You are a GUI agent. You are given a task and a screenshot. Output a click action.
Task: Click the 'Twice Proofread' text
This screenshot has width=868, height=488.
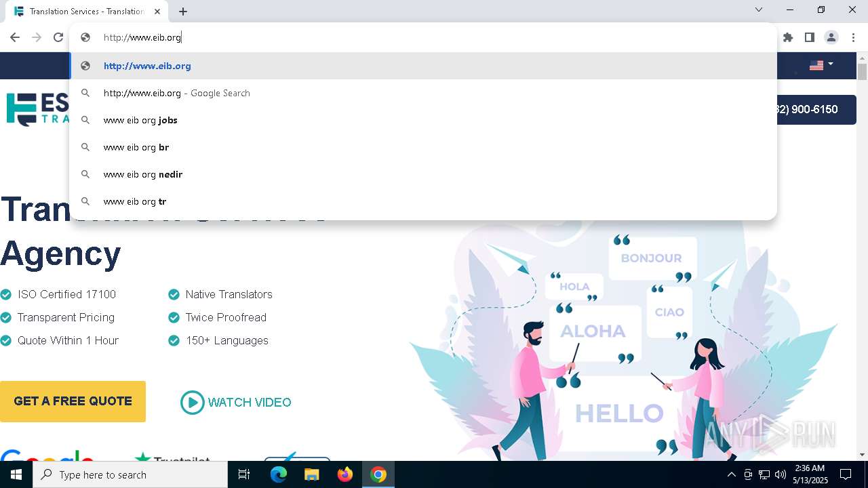(x=226, y=317)
